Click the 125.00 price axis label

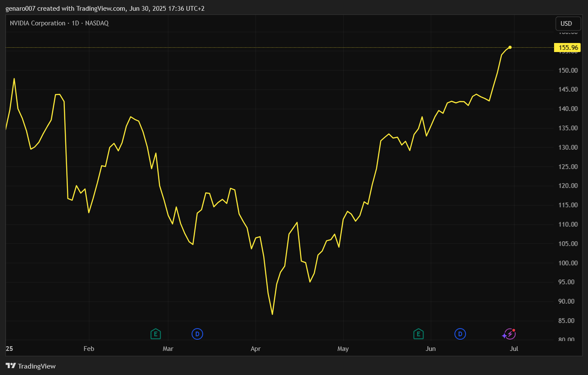coord(569,167)
